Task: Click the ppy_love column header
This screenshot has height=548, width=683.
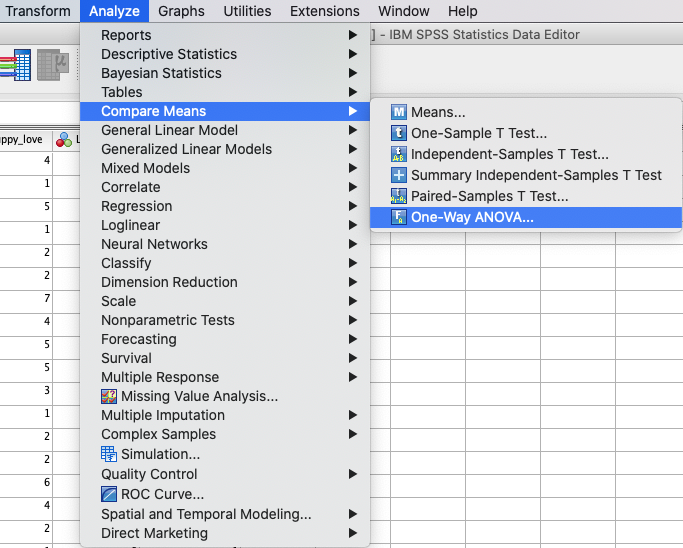Action: (x=26, y=139)
